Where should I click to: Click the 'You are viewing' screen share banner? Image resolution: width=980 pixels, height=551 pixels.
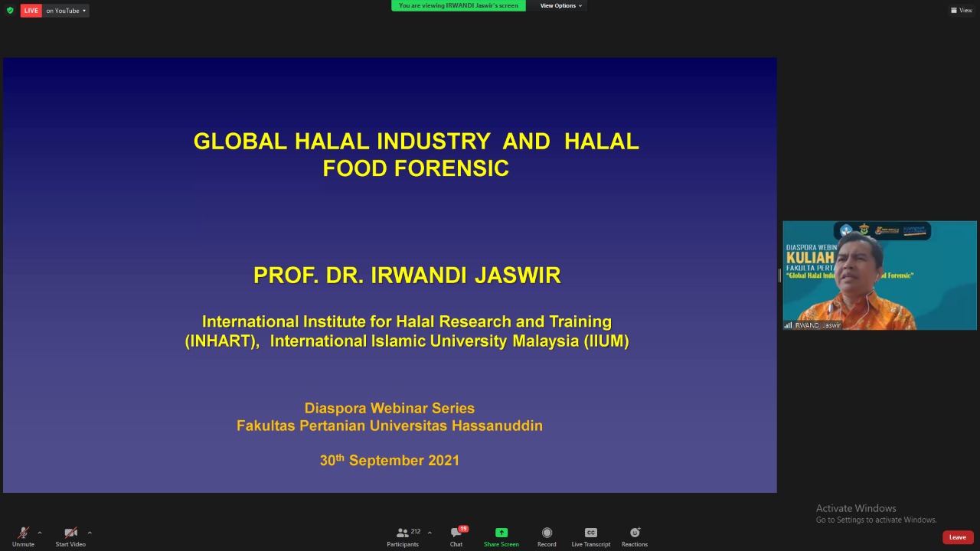pos(459,5)
